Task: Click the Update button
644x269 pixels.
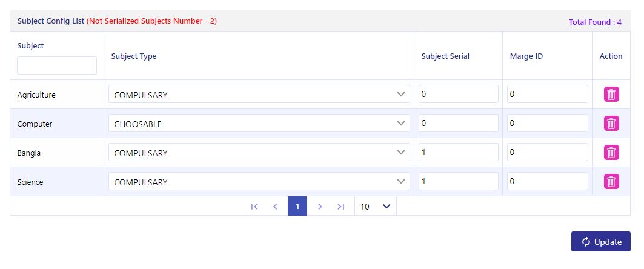Action: pos(600,242)
